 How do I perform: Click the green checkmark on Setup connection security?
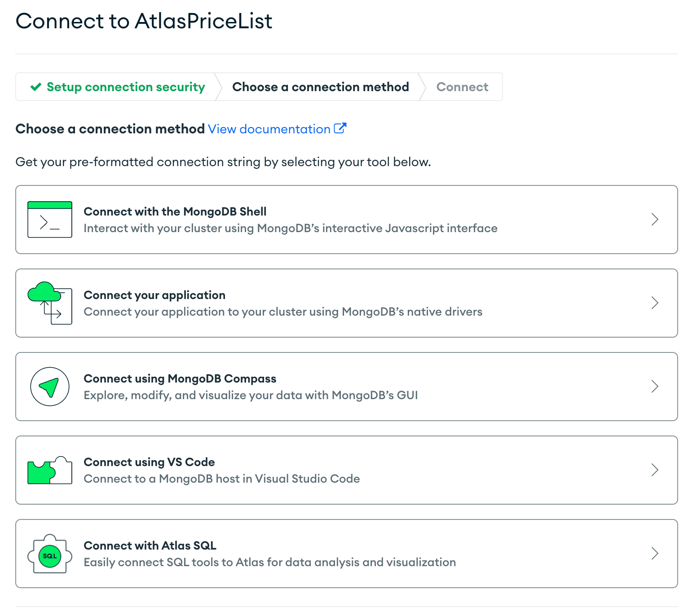(36, 87)
